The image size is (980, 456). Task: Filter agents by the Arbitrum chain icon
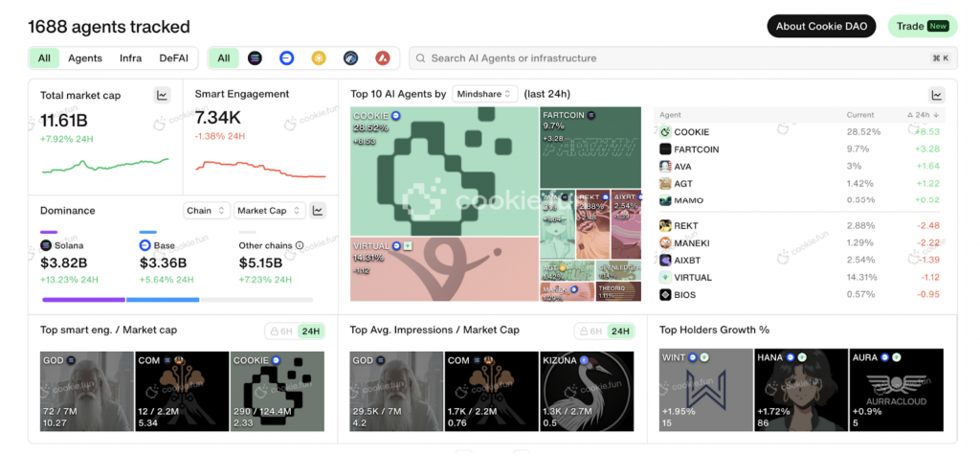350,58
